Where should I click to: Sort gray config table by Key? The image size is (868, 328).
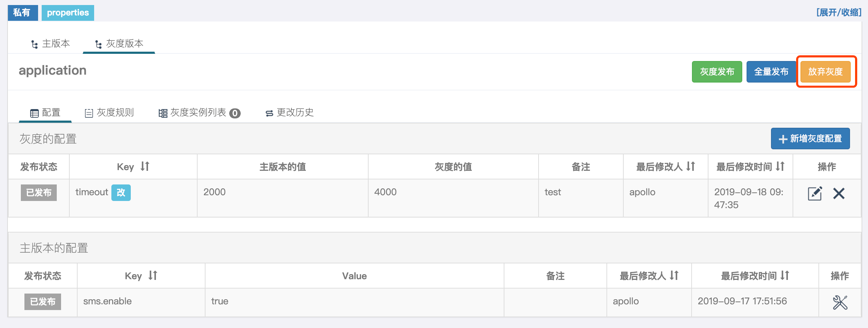click(x=145, y=166)
